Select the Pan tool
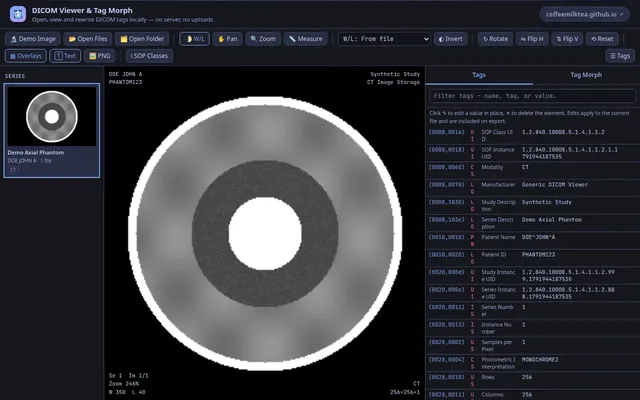Image resolution: width=640 pixels, height=400 pixels. [227, 39]
